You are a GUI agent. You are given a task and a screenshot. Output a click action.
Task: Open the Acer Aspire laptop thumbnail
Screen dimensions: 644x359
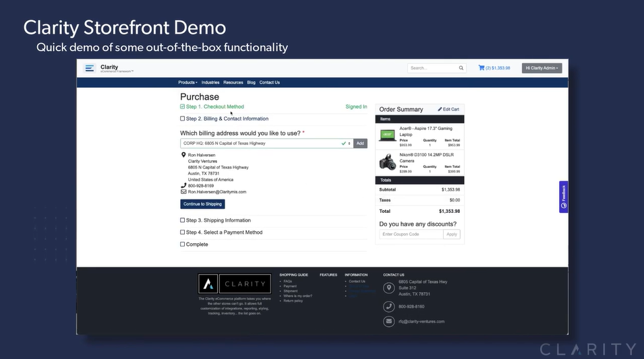(x=387, y=135)
